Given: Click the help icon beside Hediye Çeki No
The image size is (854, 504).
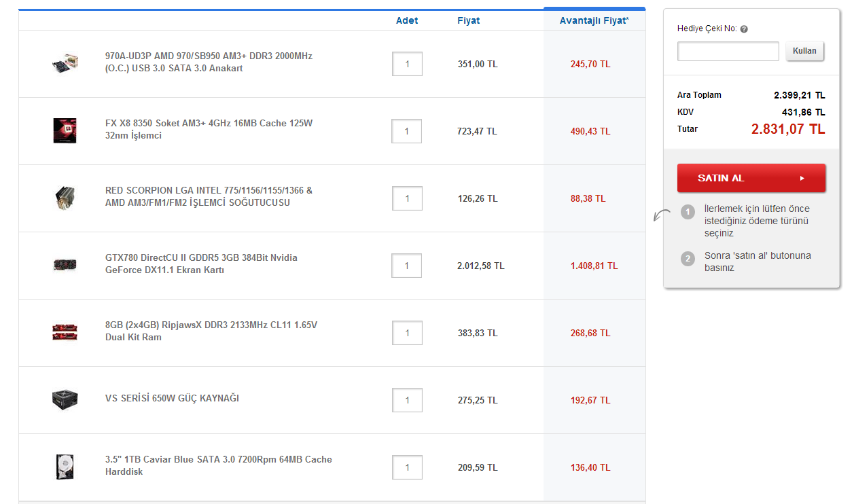Looking at the screenshot, I should click(x=744, y=29).
